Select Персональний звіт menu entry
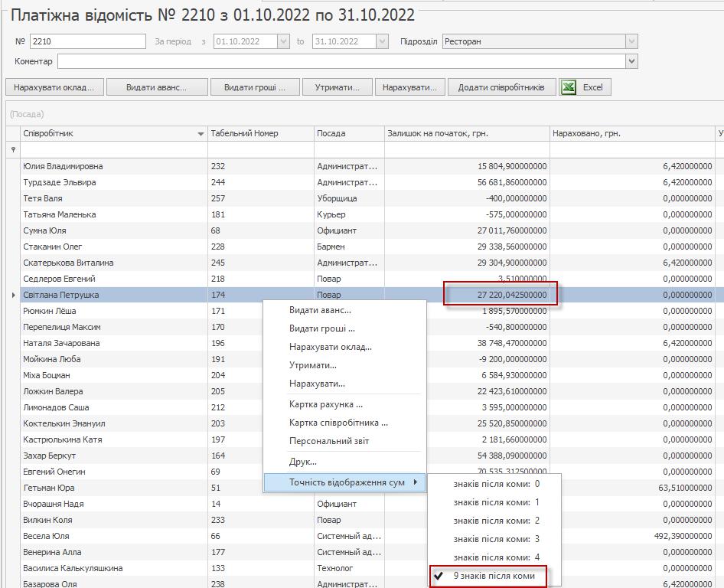This screenshot has height=588, width=724. click(328, 441)
